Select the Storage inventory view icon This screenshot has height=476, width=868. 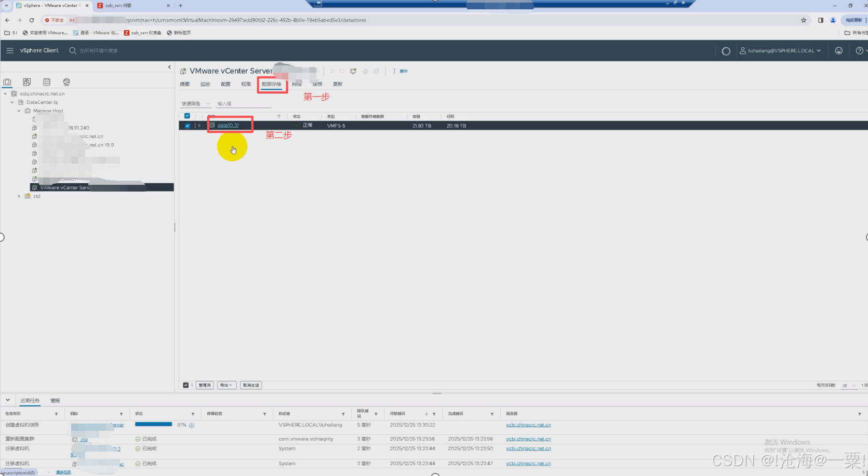[47, 82]
